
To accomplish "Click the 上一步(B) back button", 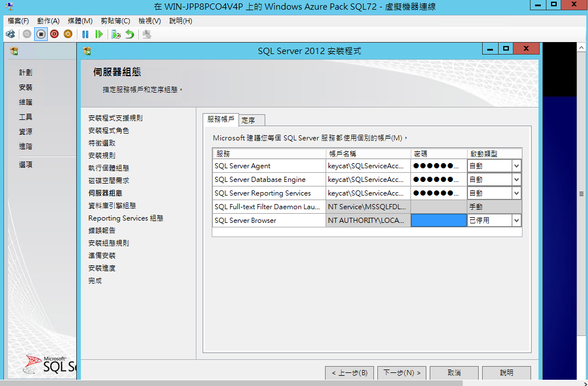I will point(349,373).
